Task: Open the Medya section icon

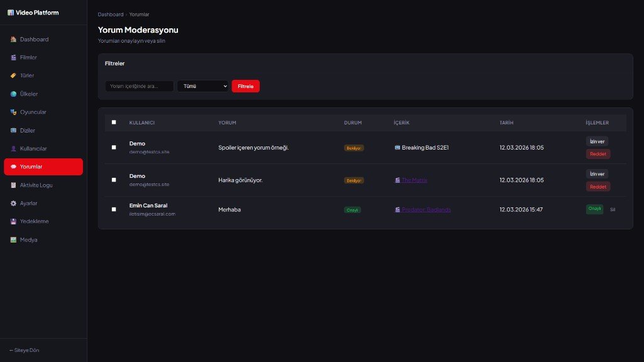Action: (14, 239)
